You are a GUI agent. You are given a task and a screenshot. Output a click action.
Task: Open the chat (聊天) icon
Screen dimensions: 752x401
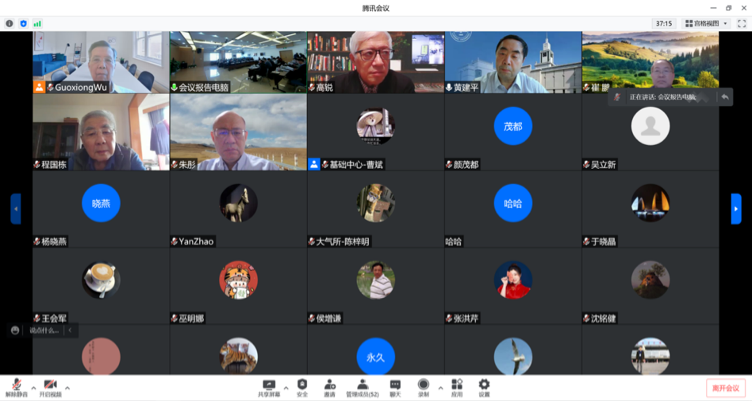395,385
